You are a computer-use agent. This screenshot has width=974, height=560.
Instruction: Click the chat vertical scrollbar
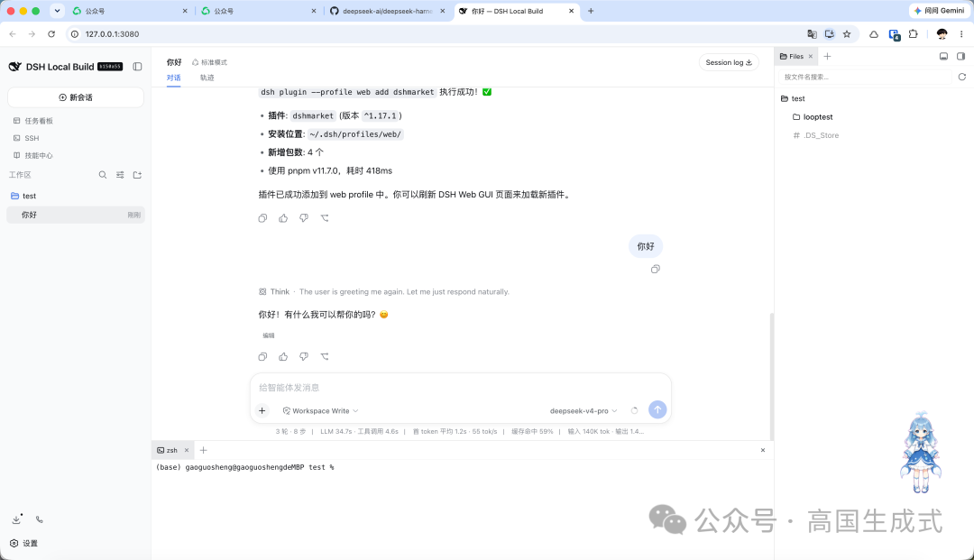[x=772, y=376]
